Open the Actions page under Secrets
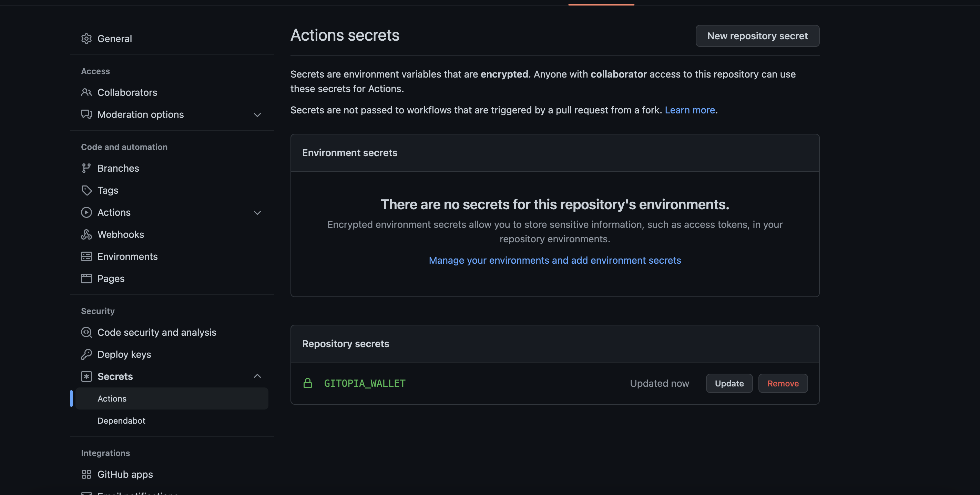980x495 pixels. coord(112,398)
